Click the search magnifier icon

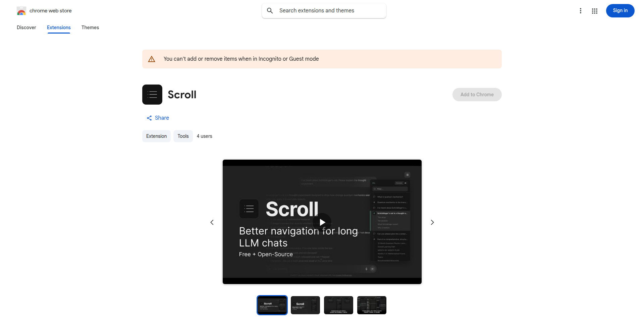coord(270,11)
